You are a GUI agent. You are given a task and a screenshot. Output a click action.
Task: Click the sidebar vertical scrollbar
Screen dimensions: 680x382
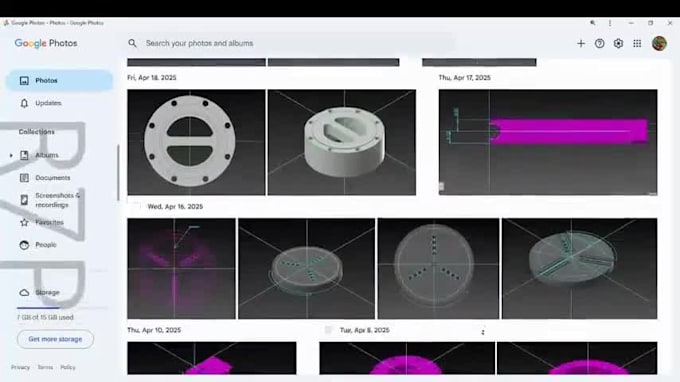(x=118, y=173)
